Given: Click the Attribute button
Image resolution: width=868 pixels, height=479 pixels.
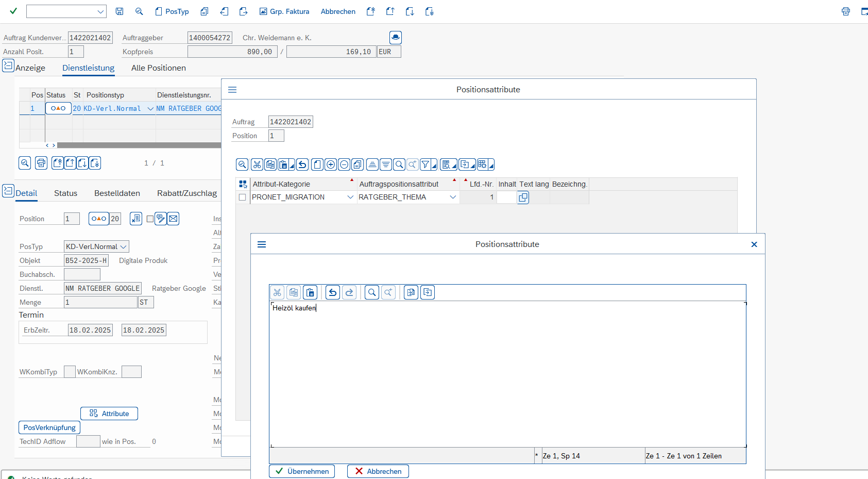Looking at the screenshot, I should pos(109,414).
